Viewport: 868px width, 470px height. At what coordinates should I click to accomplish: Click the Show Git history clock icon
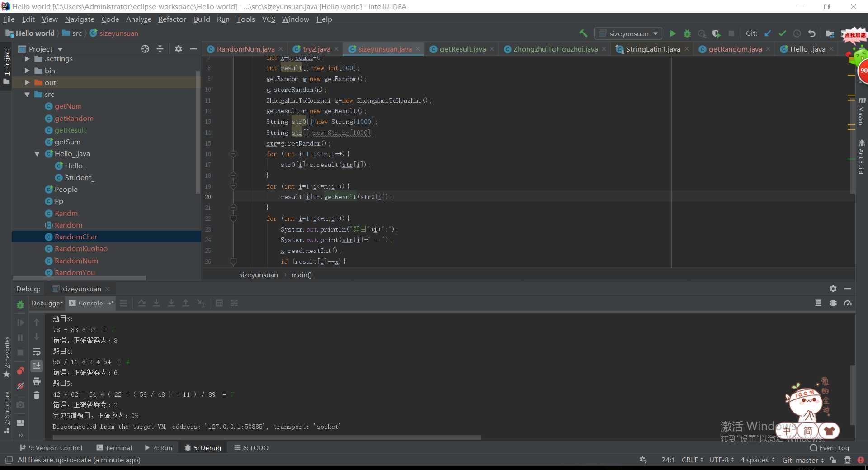(797, 33)
